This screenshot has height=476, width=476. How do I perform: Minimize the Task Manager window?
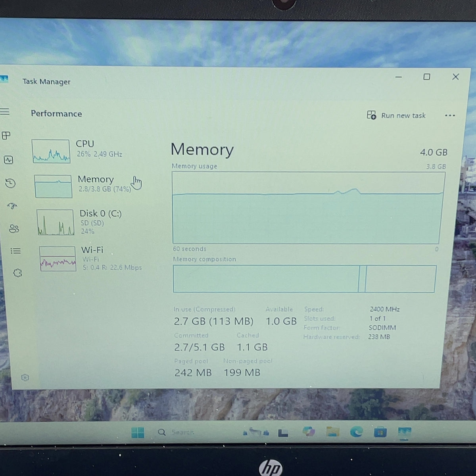click(x=399, y=77)
